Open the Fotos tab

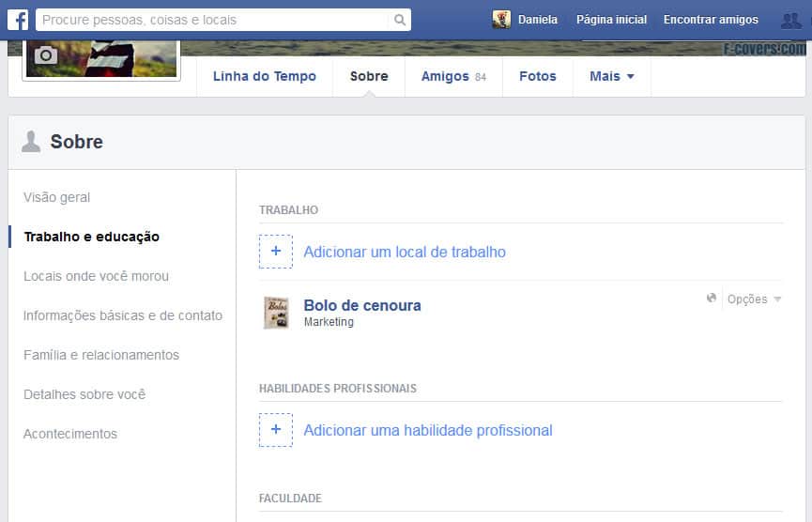(x=538, y=77)
